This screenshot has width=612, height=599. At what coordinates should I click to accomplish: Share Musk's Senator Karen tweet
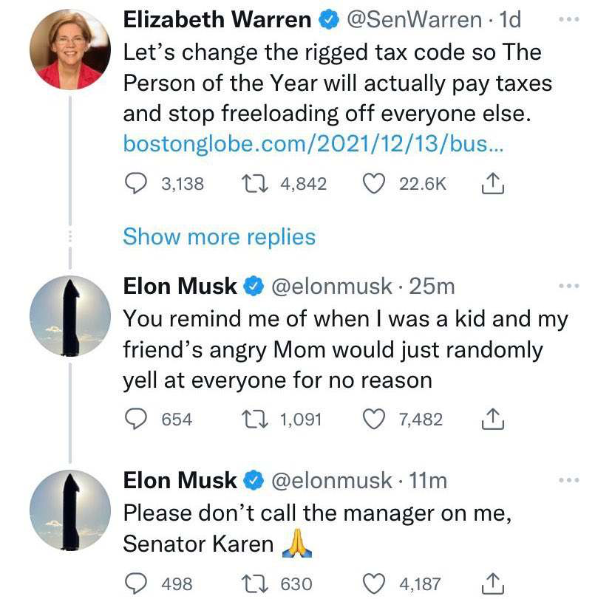tap(491, 583)
